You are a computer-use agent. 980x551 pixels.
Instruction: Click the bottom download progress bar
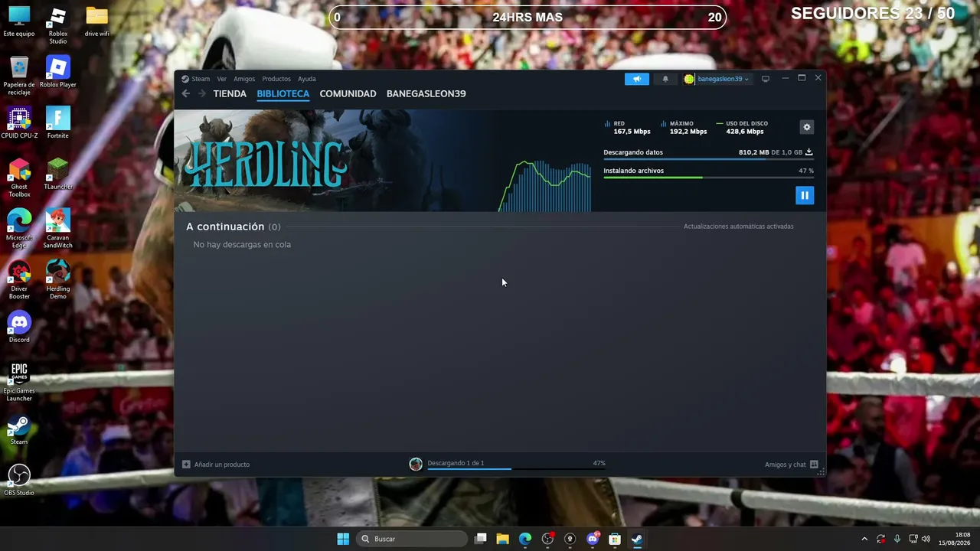pos(517,469)
